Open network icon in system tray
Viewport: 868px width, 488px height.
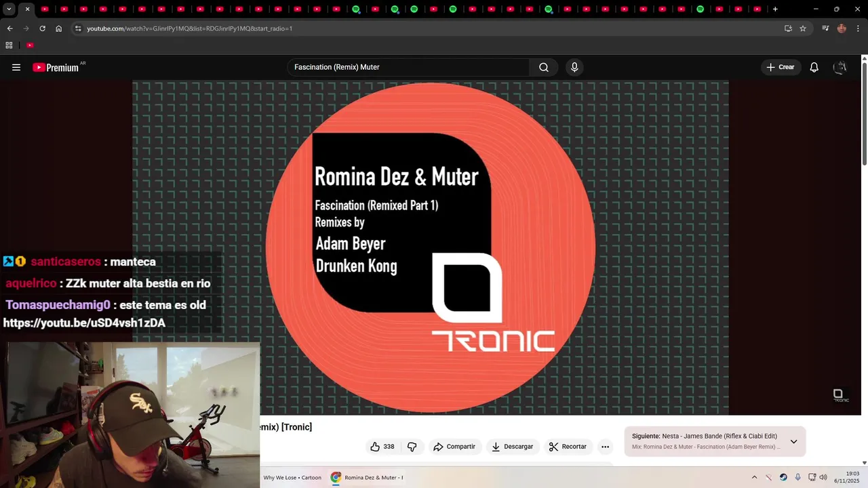[812, 478]
